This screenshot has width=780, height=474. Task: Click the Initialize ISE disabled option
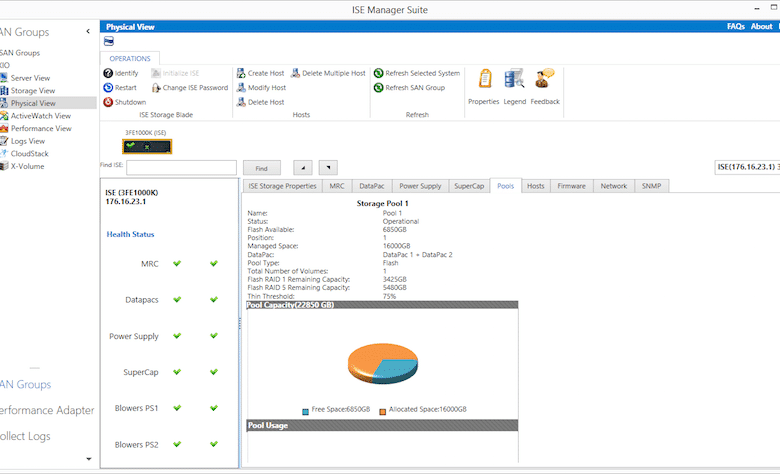175,73
